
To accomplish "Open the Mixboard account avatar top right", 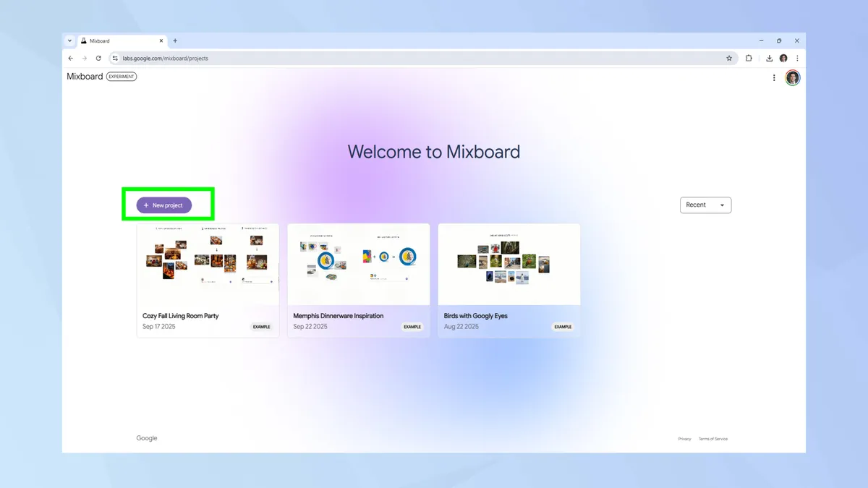I will coord(793,77).
